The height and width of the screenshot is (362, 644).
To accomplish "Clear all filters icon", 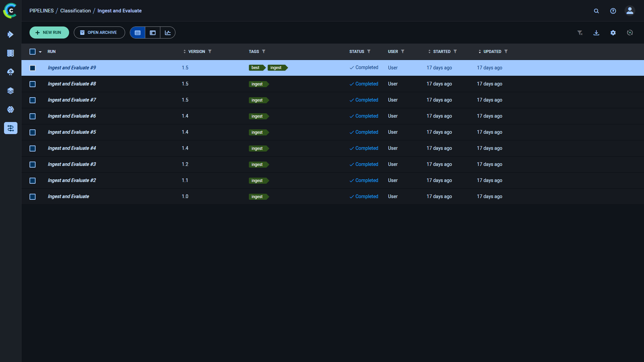I will tap(580, 33).
